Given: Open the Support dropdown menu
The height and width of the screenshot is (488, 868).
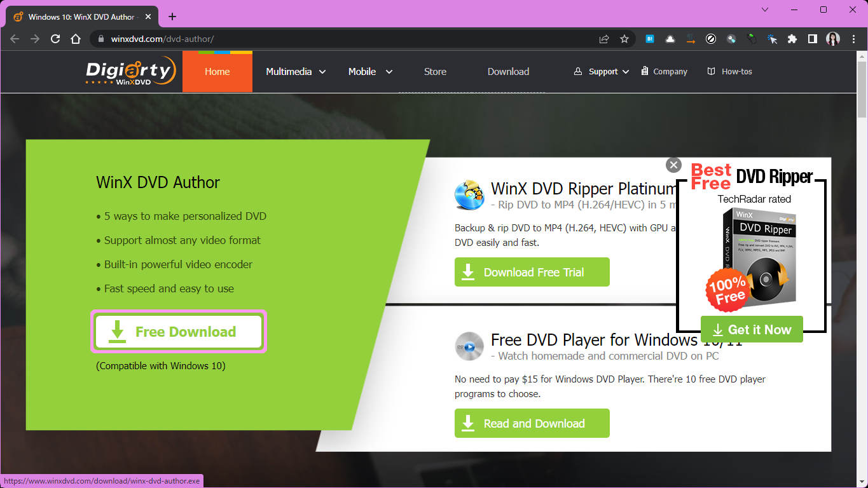Looking at the screenshot, I should click(602, 72).
